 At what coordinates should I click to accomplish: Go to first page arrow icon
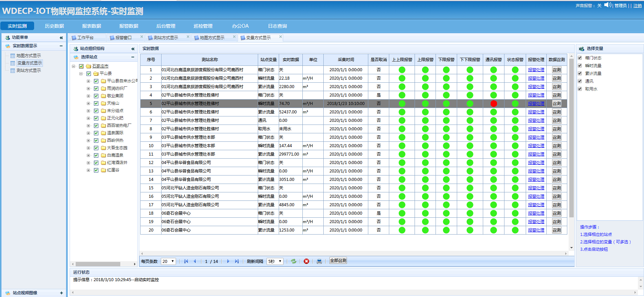tap(186, 261)
